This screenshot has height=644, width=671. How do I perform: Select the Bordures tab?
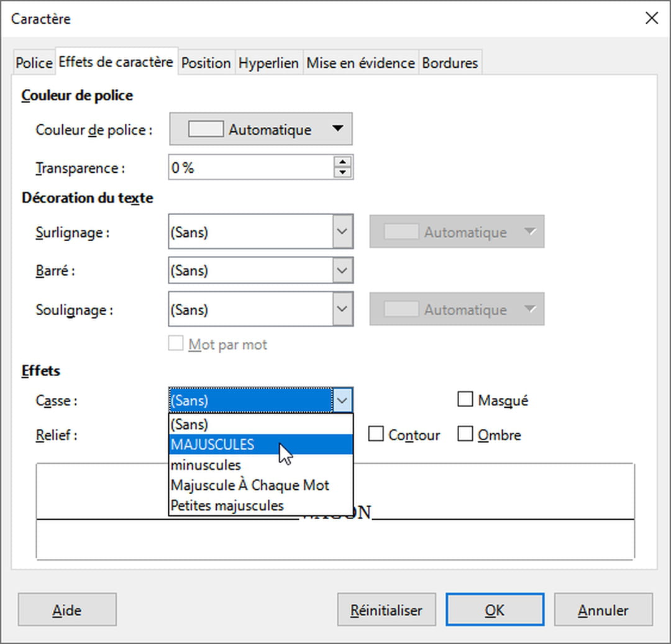click(x=450, y=63)
